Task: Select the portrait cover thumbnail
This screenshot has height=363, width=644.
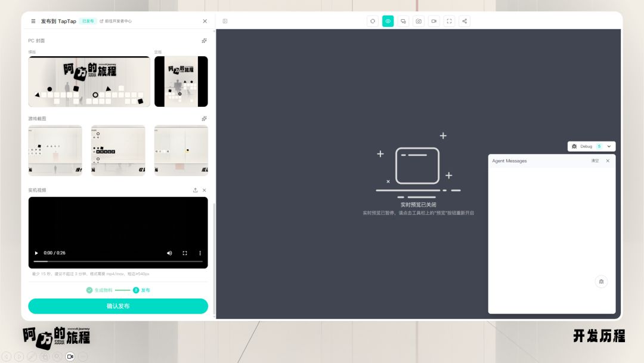Action: click(181, 81)
